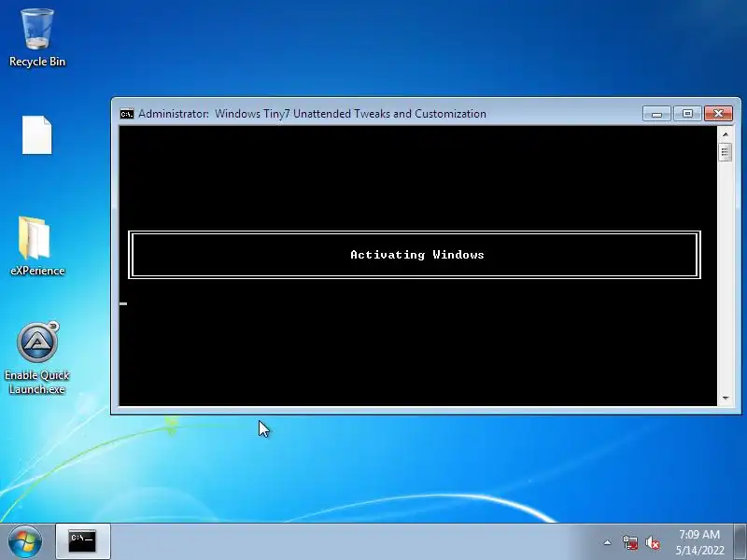747x560 pixels.
Task: Click the Show desktop strip
Action: click(740, 541)
